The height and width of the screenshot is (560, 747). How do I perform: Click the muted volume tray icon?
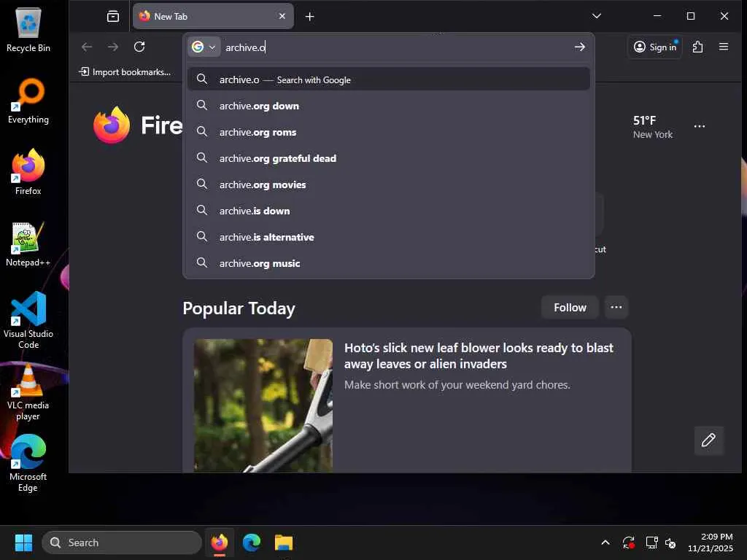[x=670, y=542]
